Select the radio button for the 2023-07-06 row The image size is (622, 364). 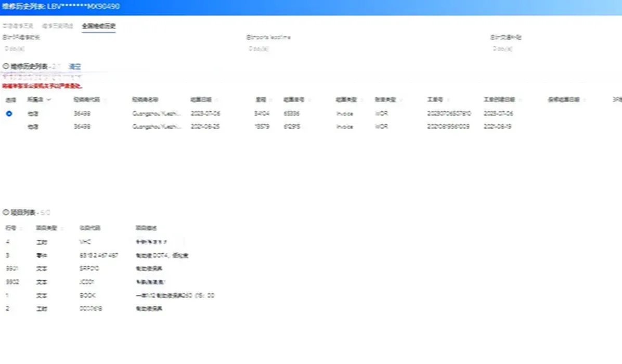click(x=9, y=113)
